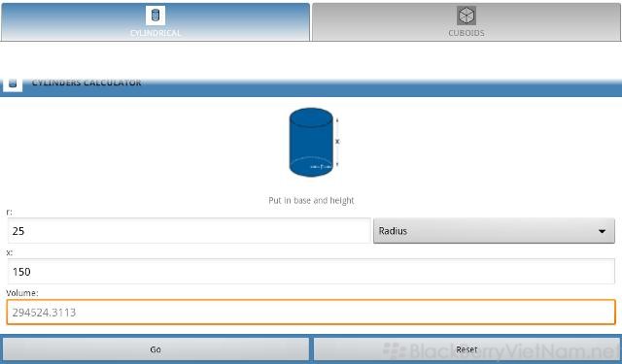Click the blue cylinder illustration
This screenshot has height=364, width=622.
pyautogui.click(x=311, y=142)
